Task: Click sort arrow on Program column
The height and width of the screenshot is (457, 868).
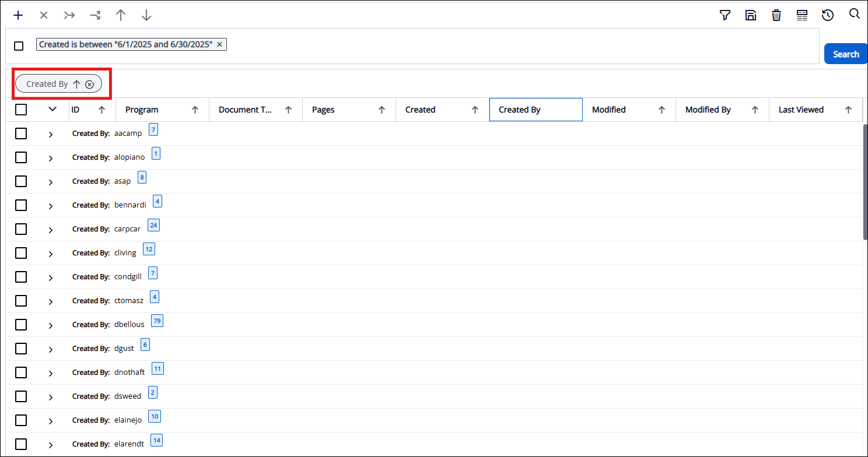Action: tap(195, 110)
